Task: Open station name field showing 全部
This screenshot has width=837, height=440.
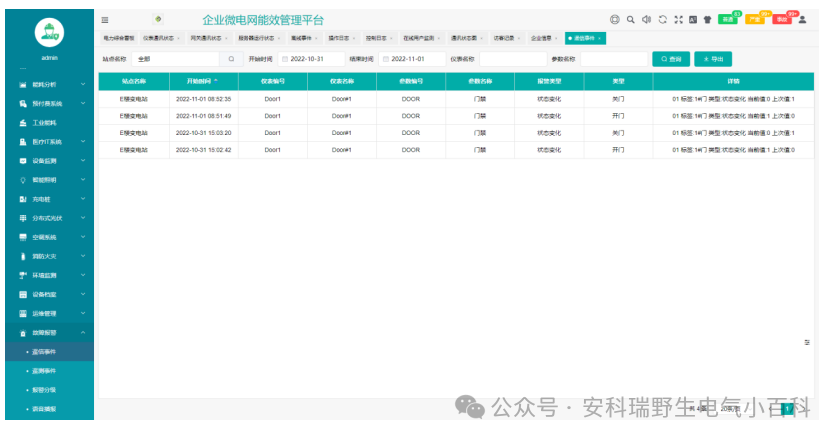Action: tap(176, 59)
